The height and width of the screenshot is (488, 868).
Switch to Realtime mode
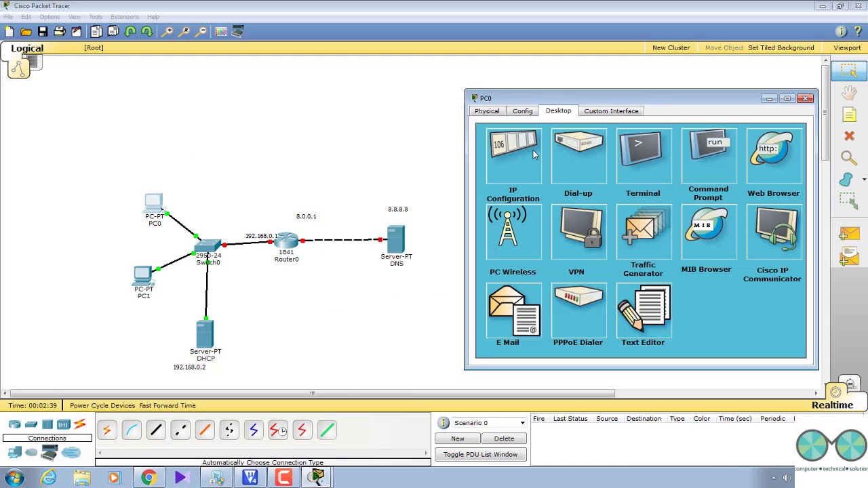[x=832, y=405]
